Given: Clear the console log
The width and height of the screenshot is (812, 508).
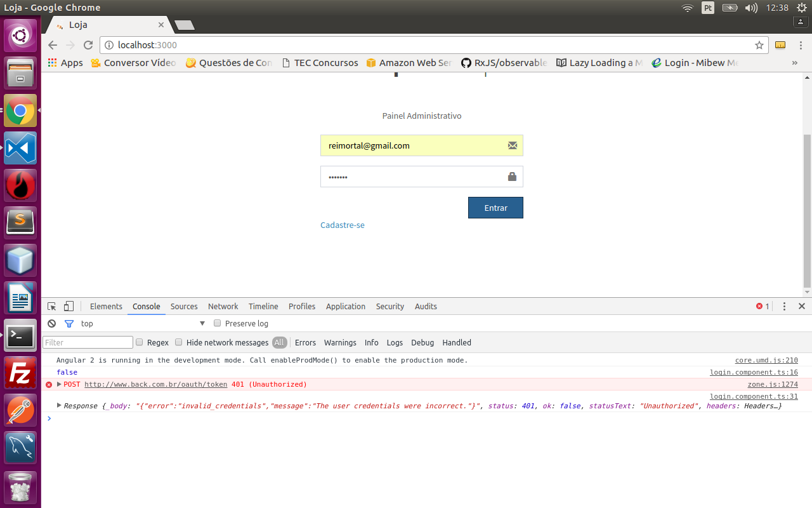Looking at the screenshot, I should (52, 323).
